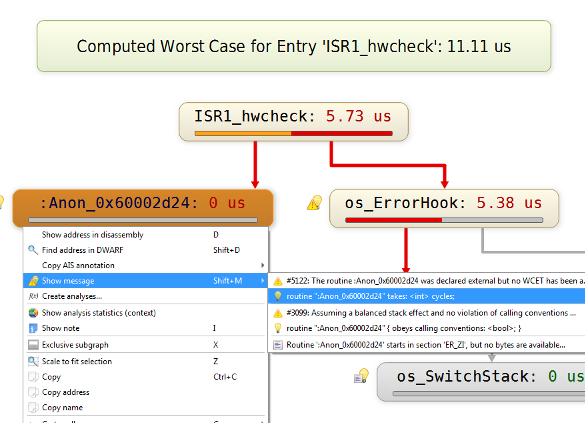Click the os_ErrorHook timing progress bar

click(x=444, y=220)
